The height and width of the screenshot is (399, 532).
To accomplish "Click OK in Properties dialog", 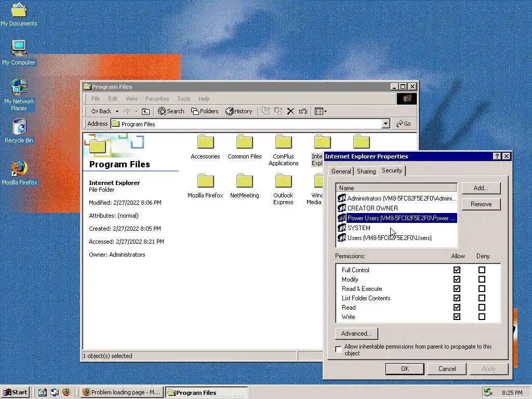I will coord(404,369).
